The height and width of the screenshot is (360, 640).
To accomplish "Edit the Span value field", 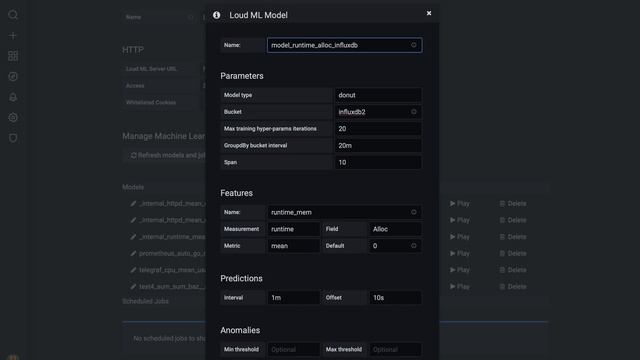I will 378,162.
